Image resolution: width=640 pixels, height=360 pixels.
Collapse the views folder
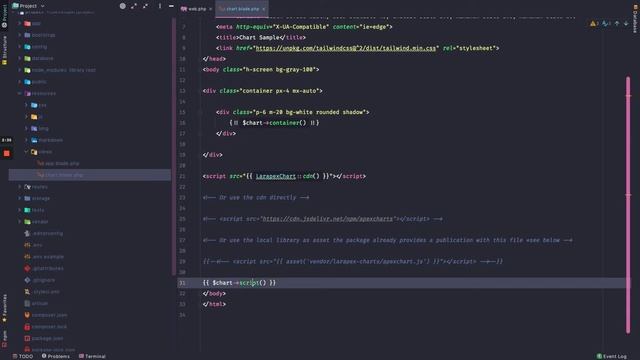[27, 152]
